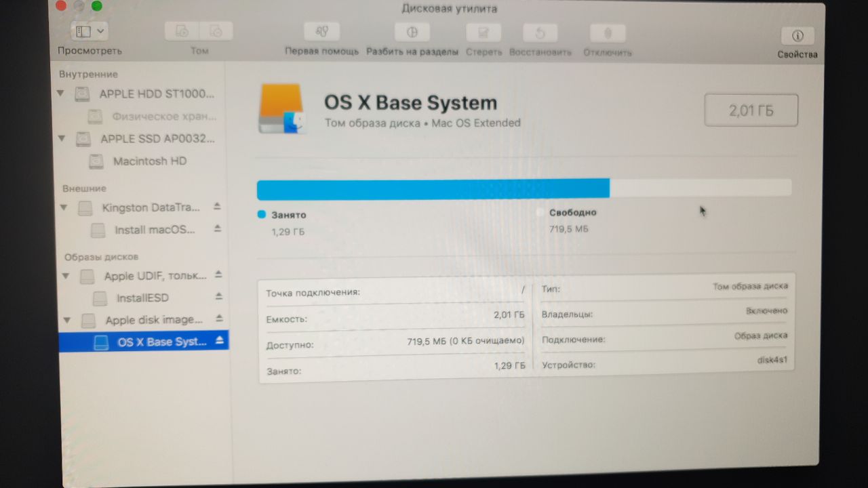Click the Доступно row value
This screenshot has height=488, width=868.
click(x=466, y=342)
